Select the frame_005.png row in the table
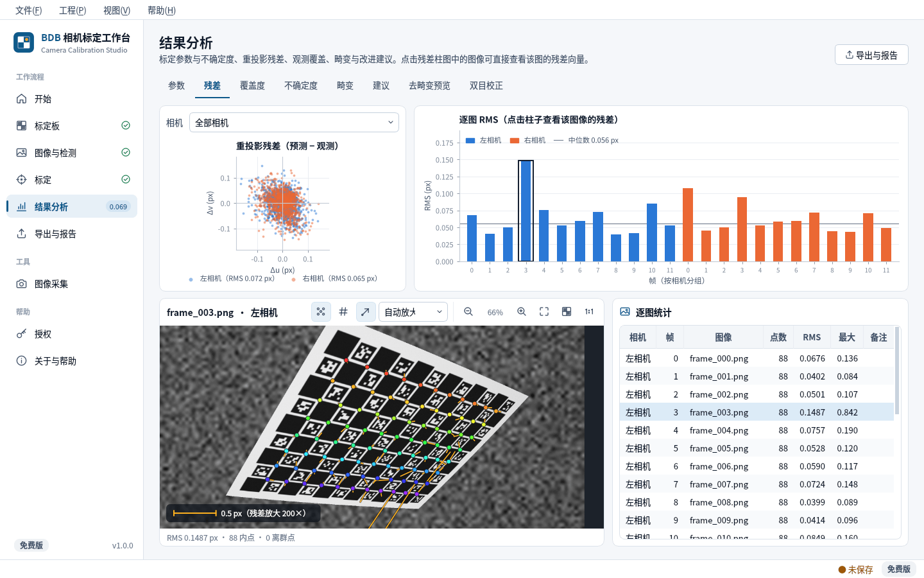This screenshot has height=578, width=924. point(757,448)
